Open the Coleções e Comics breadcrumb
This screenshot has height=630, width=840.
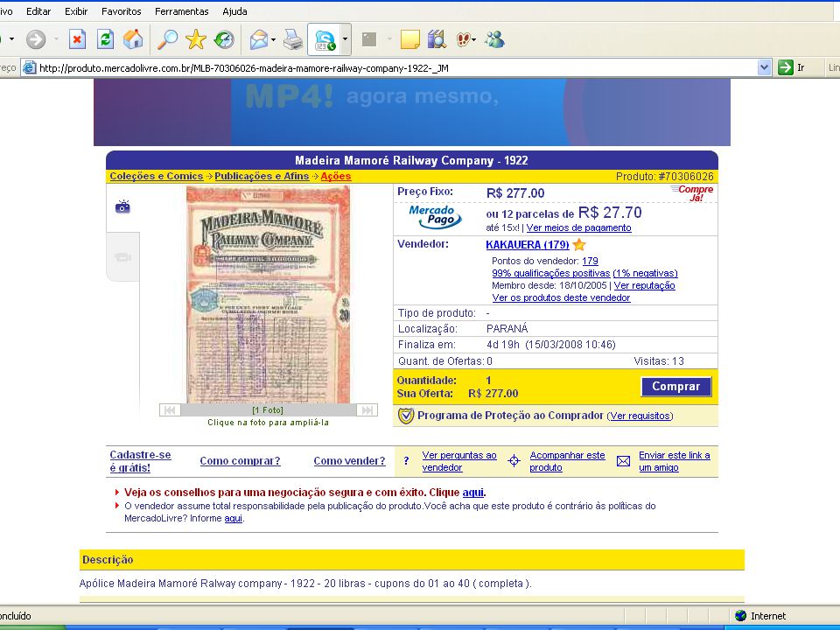click(x=157, y=176)
